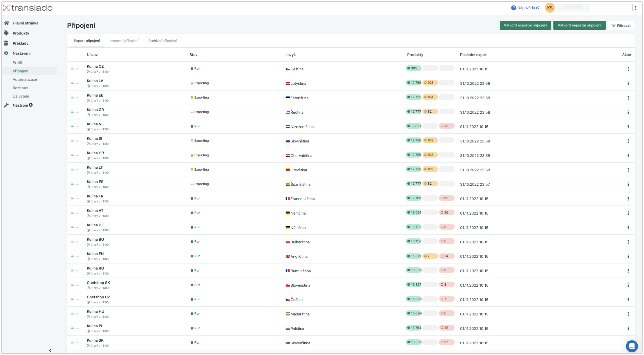Select Uživatelé in settings submenu
The image size is (644, 355).
pos(21,96)
